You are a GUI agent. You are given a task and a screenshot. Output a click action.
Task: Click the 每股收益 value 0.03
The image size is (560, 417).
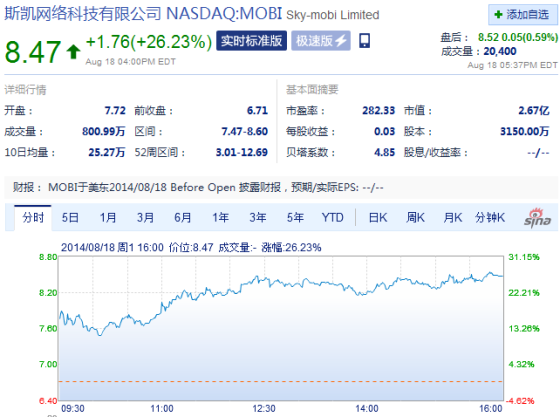click(x=385, y=131)
